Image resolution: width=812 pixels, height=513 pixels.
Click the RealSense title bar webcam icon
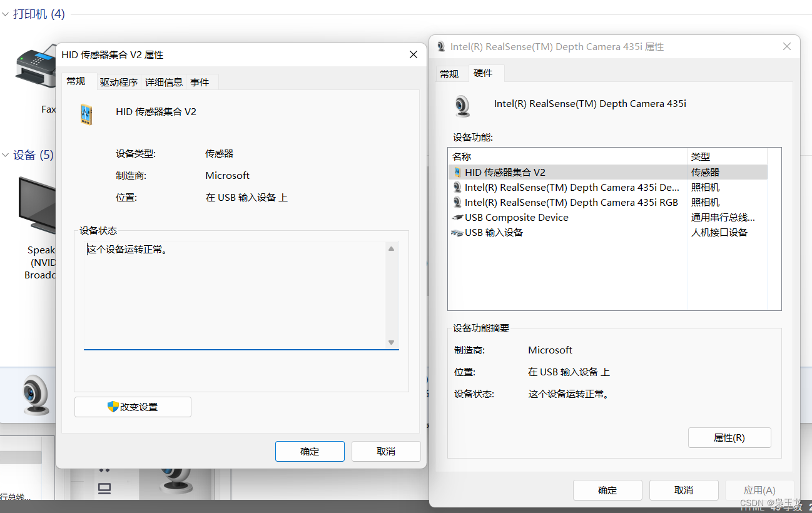click(441, 46)
